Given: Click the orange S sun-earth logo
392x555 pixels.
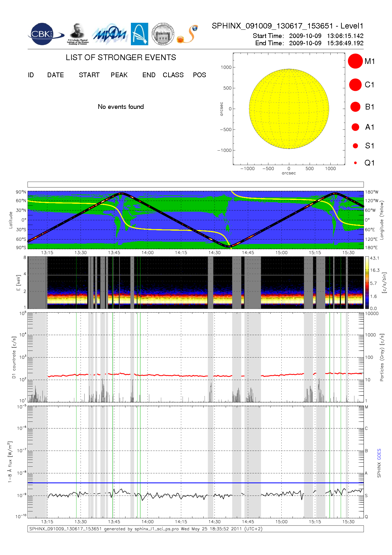Looking at the screenshot, I should tap(187, 34).
